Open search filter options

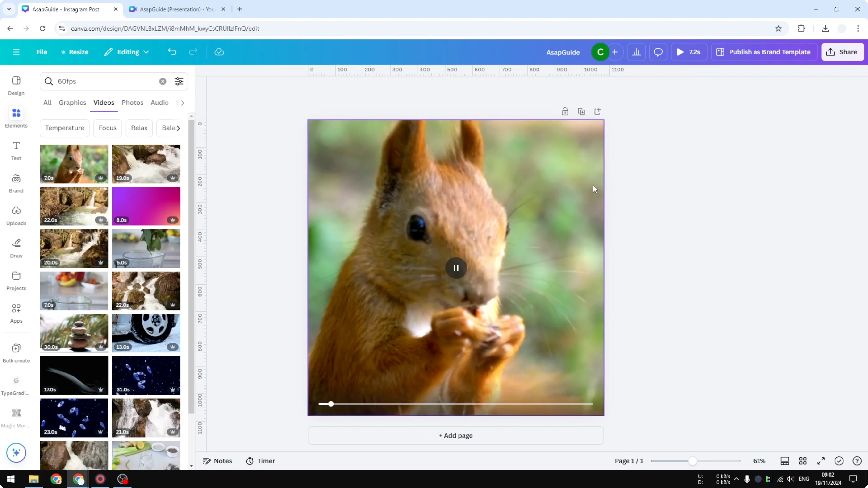(179, 81)
